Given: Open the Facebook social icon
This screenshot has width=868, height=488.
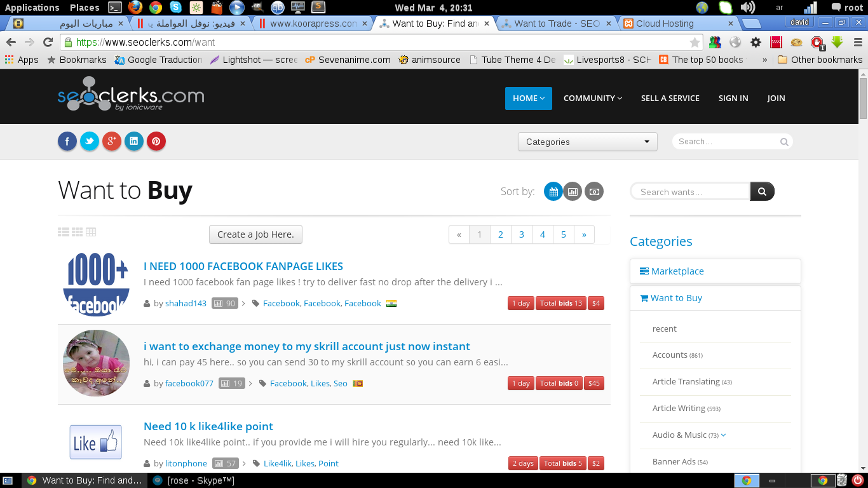Looking at the screenshot, I should pyautogui.click(x=67, y=141).
